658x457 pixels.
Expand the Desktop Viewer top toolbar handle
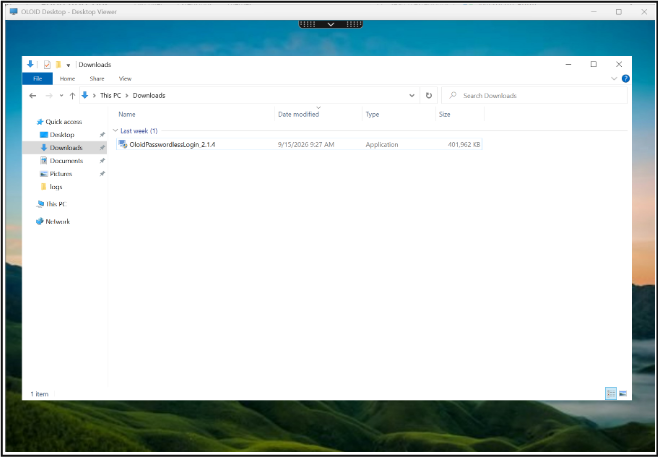tap(331, 24)
